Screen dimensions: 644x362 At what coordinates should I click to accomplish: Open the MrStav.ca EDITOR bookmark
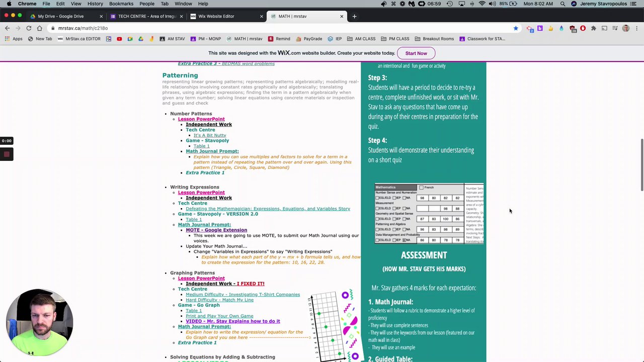[x=79, y=39]
